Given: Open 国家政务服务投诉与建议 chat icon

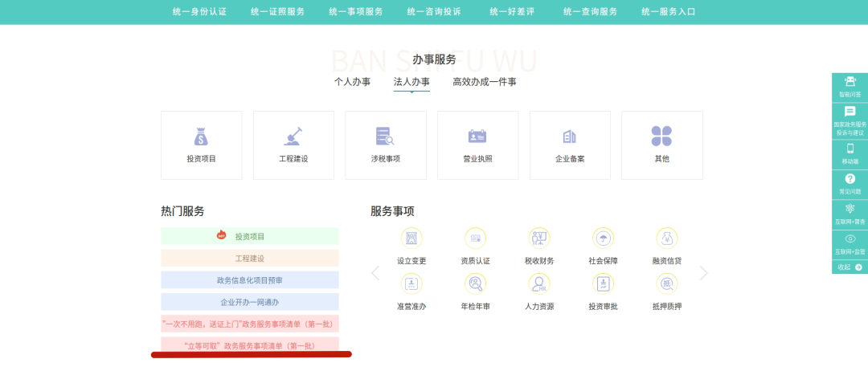Looking at the screenshot, I should click(850, 121).
